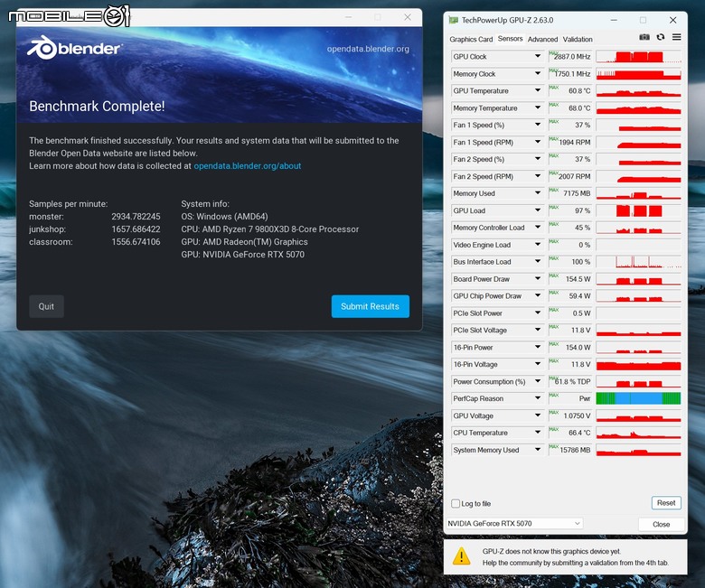Open the GPU Load sensor dropdown
Image resolution: width=705 pixels, height=588 pixels.
538,210
